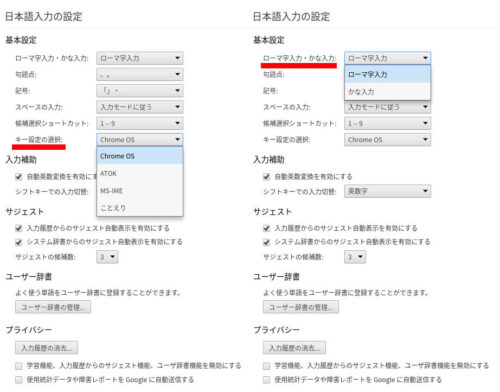Open 句読点 dropdown in left panel
The width and height of the screenshot is (500, 392).
tap(140, 74)
